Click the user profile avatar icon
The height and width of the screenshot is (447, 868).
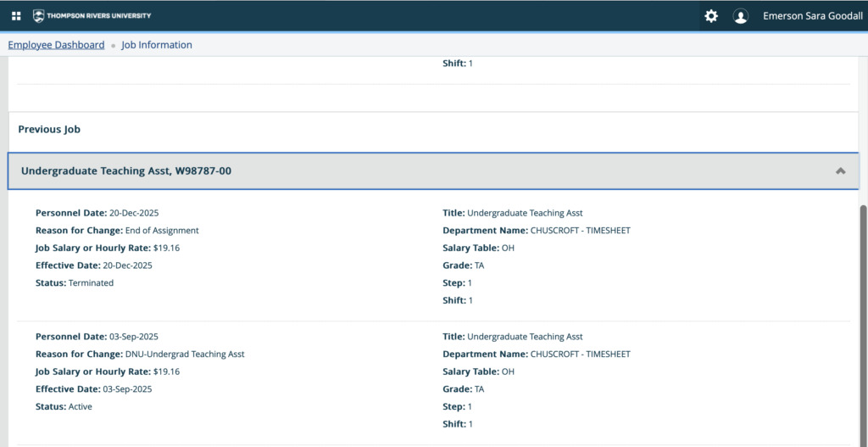coord(741,16)
